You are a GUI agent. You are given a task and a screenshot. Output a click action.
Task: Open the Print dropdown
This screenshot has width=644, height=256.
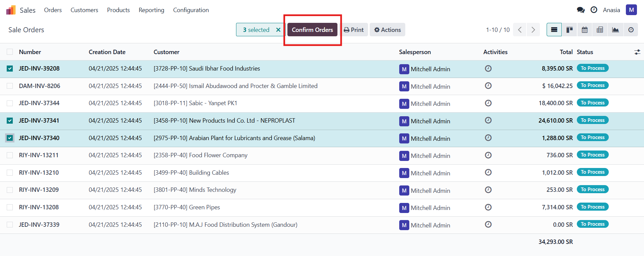[354, 30]
